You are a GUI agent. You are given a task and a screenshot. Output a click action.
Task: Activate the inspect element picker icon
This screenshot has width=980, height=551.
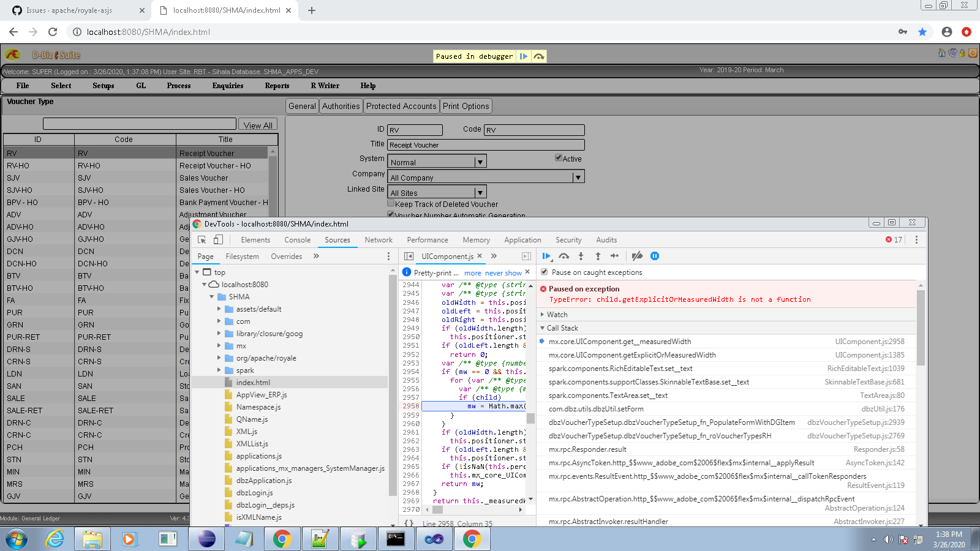tap(202, 240)
